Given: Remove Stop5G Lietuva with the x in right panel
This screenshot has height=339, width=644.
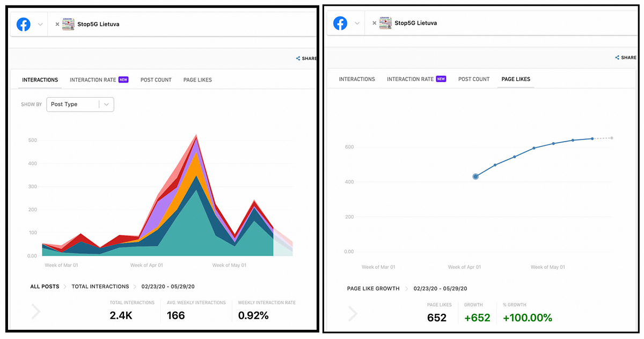Looking at the screenshot, I should 374,23.
